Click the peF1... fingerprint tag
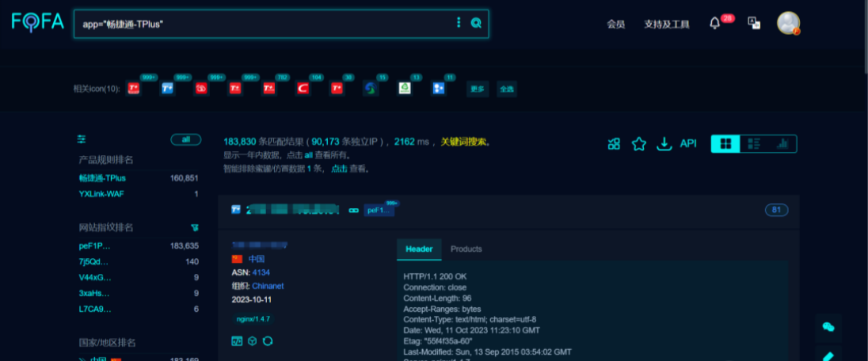The height and width of the screenshot is (361, 868). (379, 211)
